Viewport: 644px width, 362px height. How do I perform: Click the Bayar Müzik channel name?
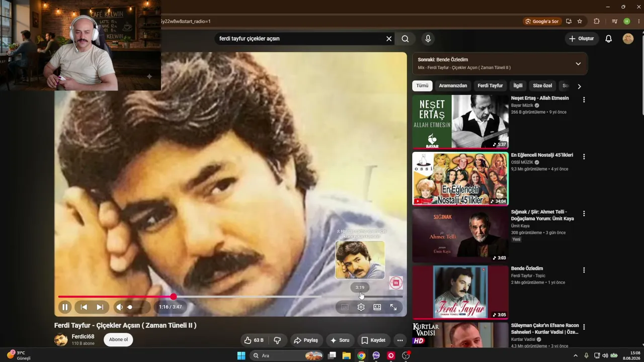[522, 106]
